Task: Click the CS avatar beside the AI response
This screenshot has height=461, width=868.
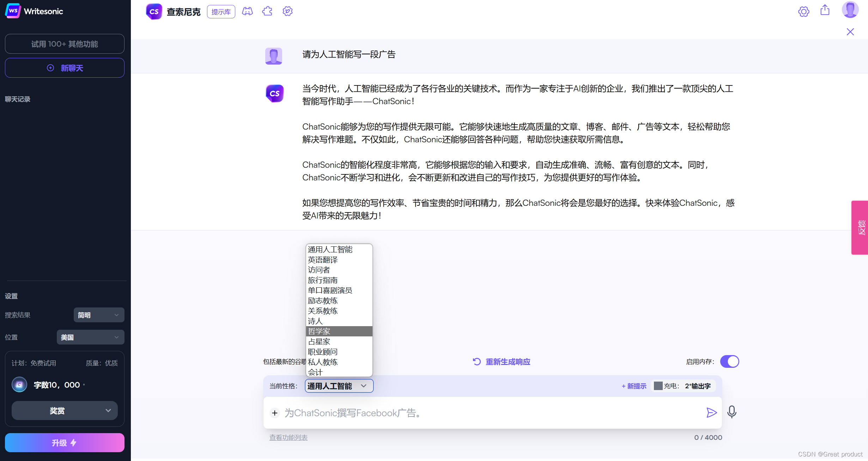Action: [275, 94]
